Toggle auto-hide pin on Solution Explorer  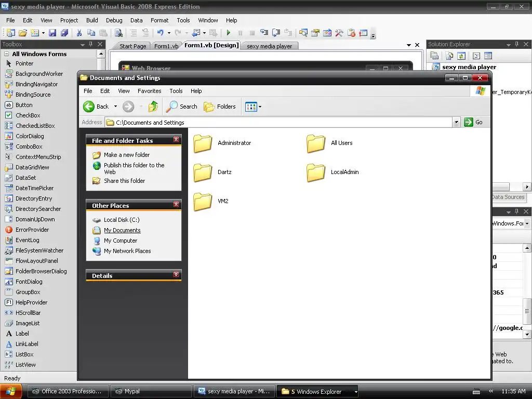point(517,44)
